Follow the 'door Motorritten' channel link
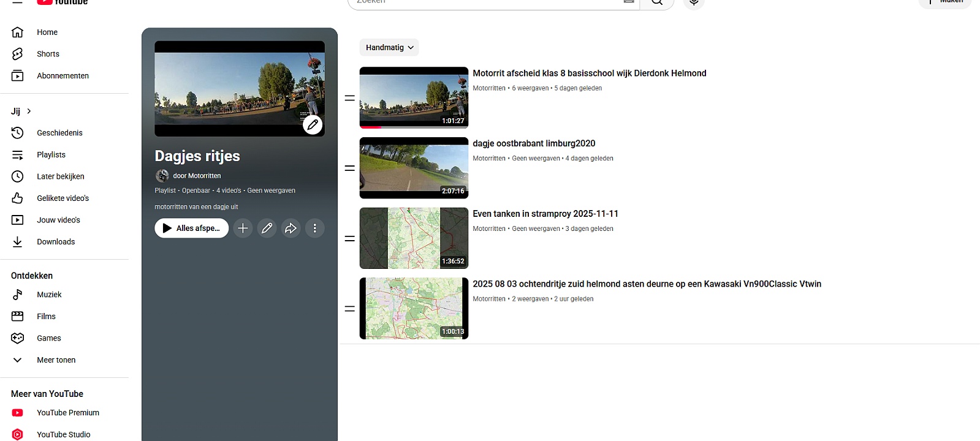 (197, 176)
